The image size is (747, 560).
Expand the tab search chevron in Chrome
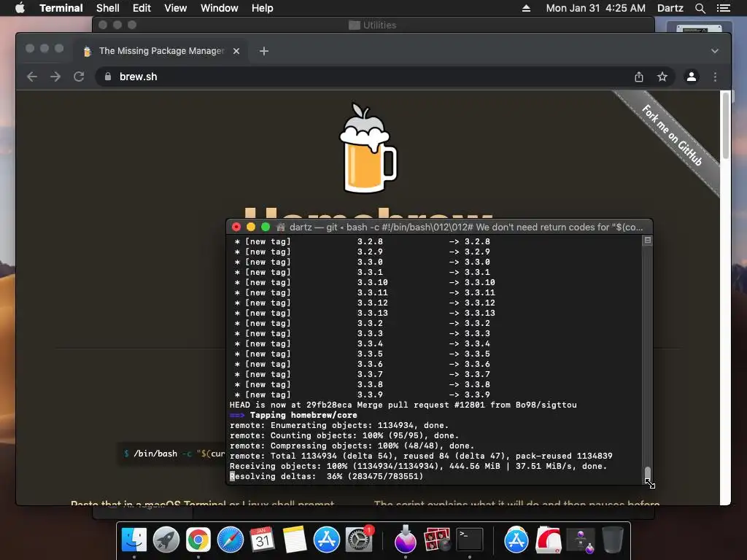[x=715, y=51]
